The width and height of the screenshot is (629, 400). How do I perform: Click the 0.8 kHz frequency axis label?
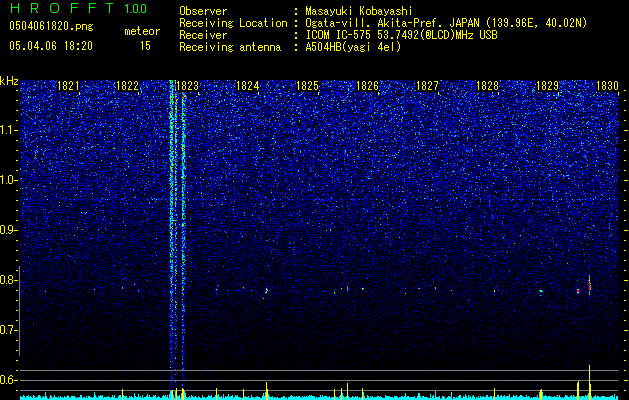(9, 280)
